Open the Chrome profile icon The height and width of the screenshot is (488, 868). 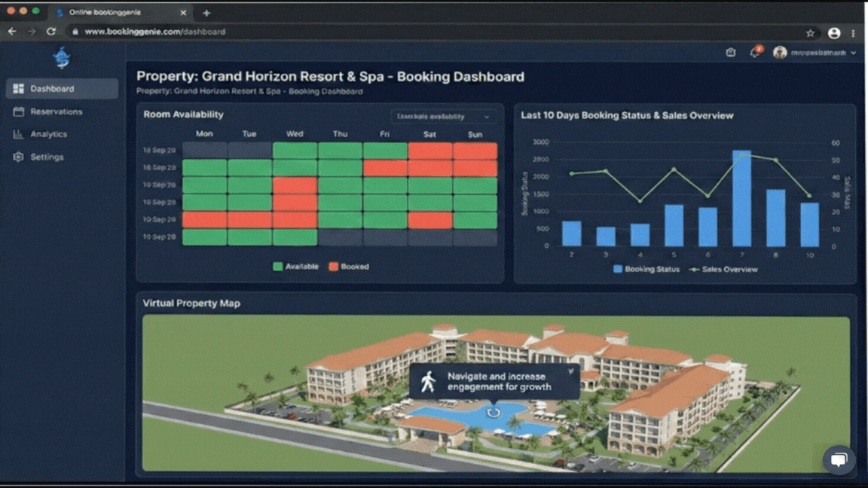click(x=833, y=32)
